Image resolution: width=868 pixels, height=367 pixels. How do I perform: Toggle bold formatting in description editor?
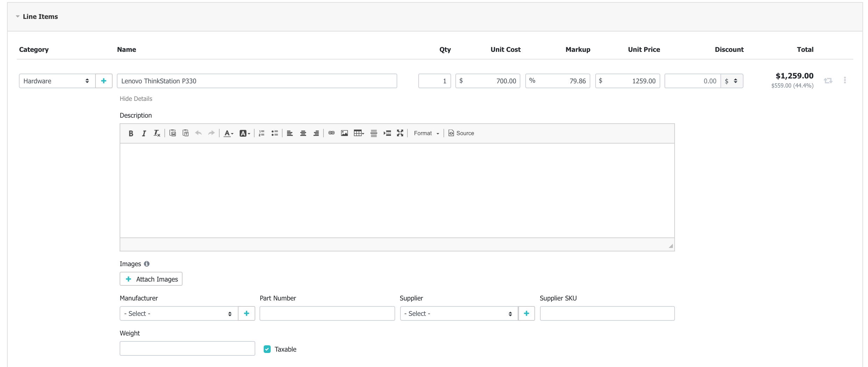(x=131, y=133)
